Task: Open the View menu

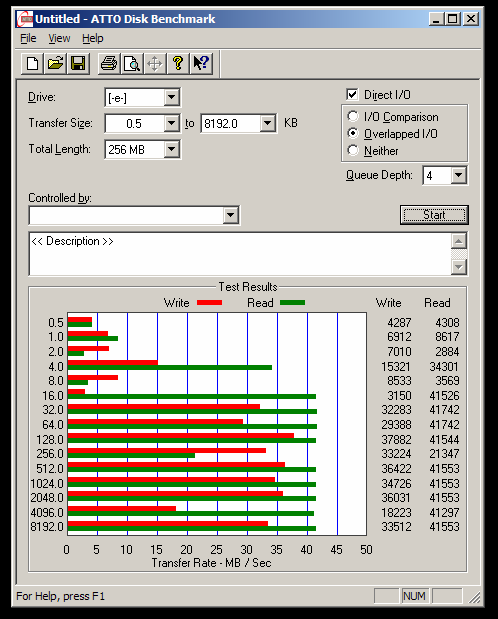Action: (x=59, y=38)
